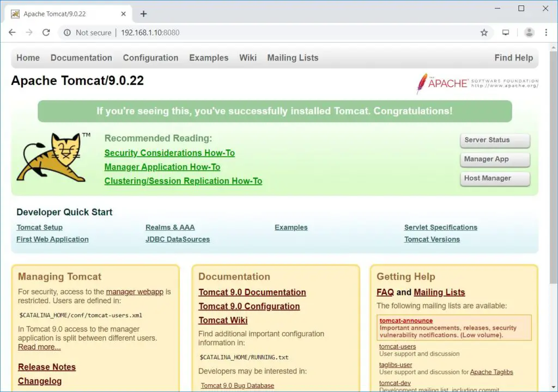Click the Apache Tomcat/9.0.22 page heading
558x392 pixels.
click(77, 81)
